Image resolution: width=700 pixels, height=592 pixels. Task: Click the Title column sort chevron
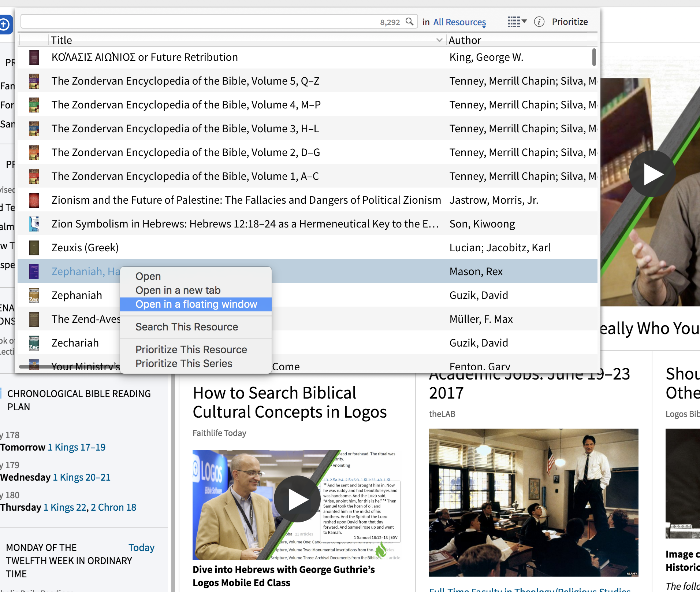[439, 40]
